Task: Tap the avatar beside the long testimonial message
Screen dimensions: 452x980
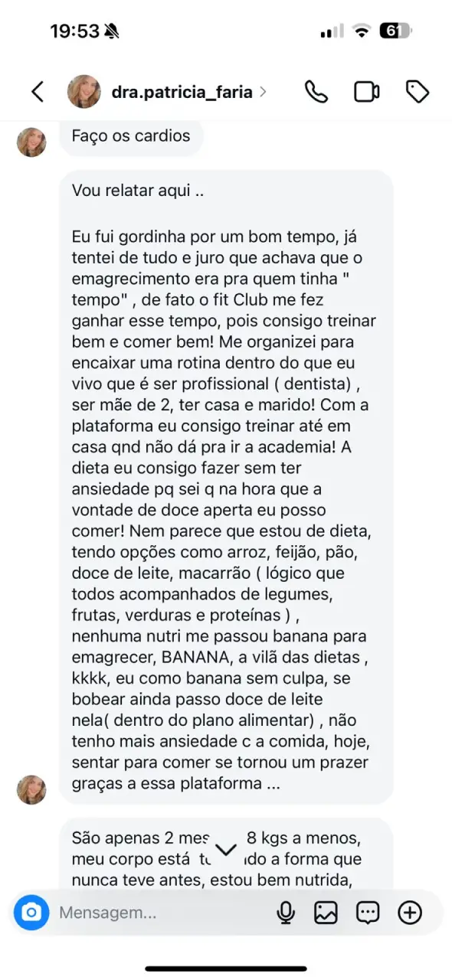Action: pos(31,790)
